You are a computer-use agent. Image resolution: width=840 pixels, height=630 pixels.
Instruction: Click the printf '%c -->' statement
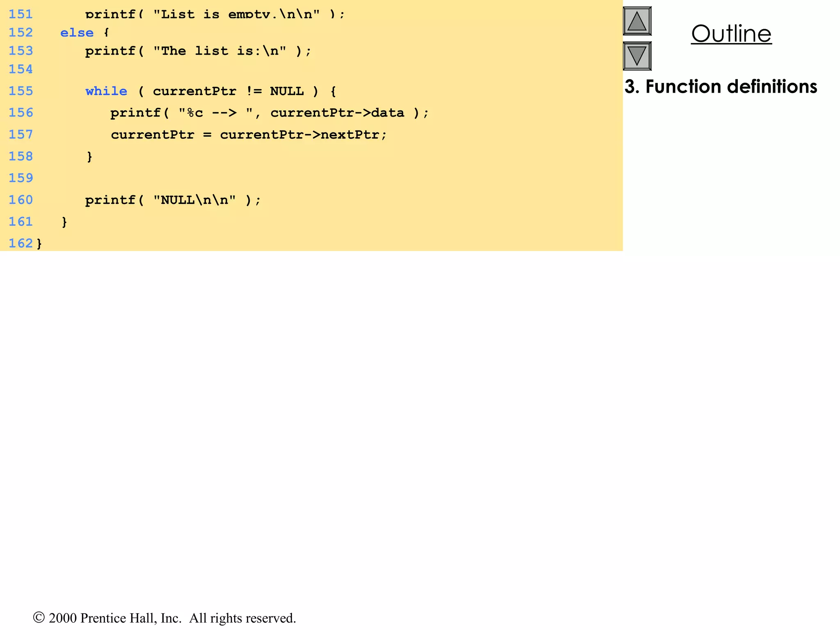[x=269, y=113]
